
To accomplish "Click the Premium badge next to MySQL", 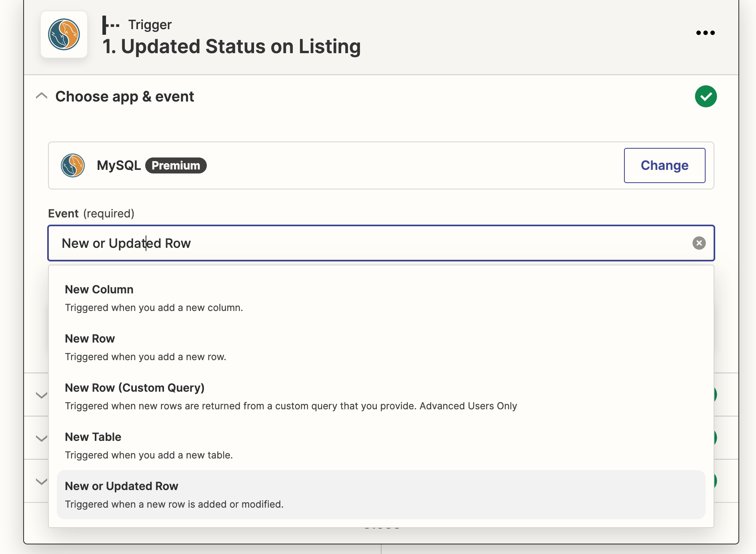I will coord(176,165).
